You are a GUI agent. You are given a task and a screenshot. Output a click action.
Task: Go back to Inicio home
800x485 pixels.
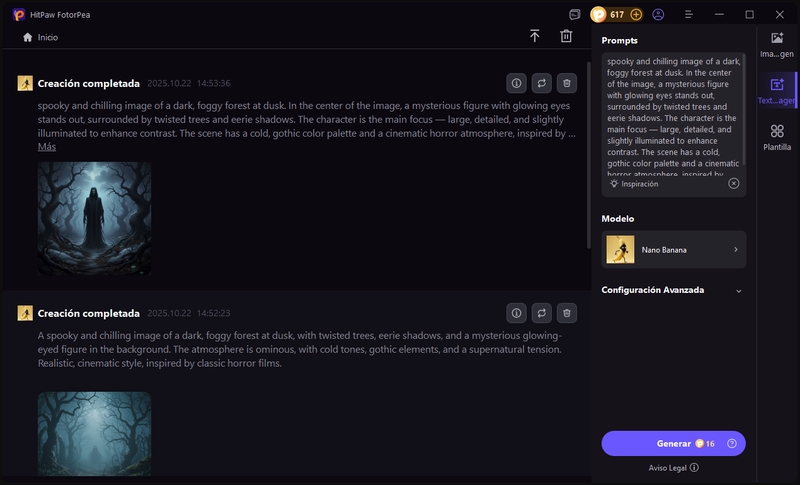tap(40, 37)
